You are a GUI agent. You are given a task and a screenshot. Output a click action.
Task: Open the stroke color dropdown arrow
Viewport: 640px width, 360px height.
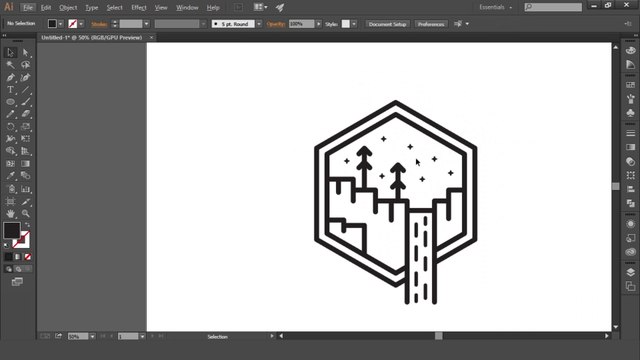click(x=81, y=24)
